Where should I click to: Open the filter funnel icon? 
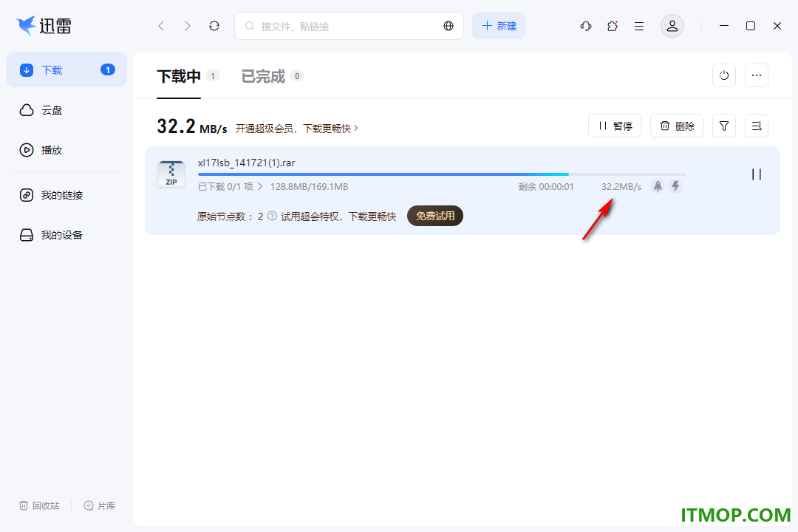coord(724,126)
